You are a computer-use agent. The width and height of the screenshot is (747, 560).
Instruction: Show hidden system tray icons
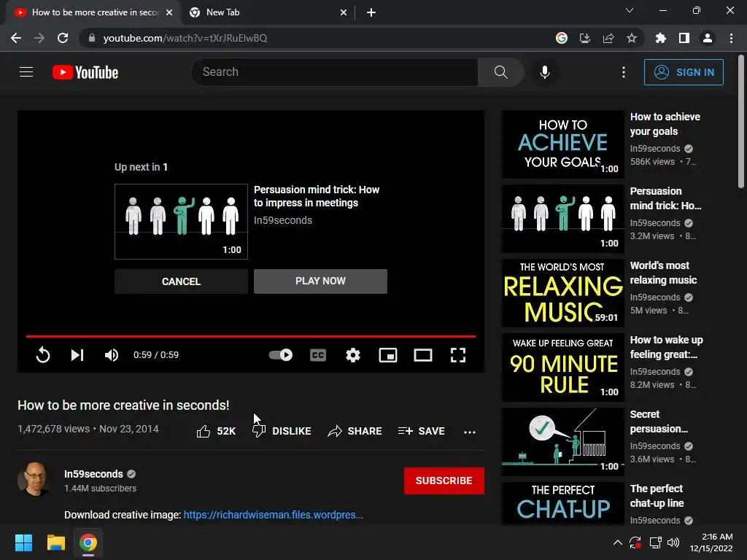coord(618,542)
